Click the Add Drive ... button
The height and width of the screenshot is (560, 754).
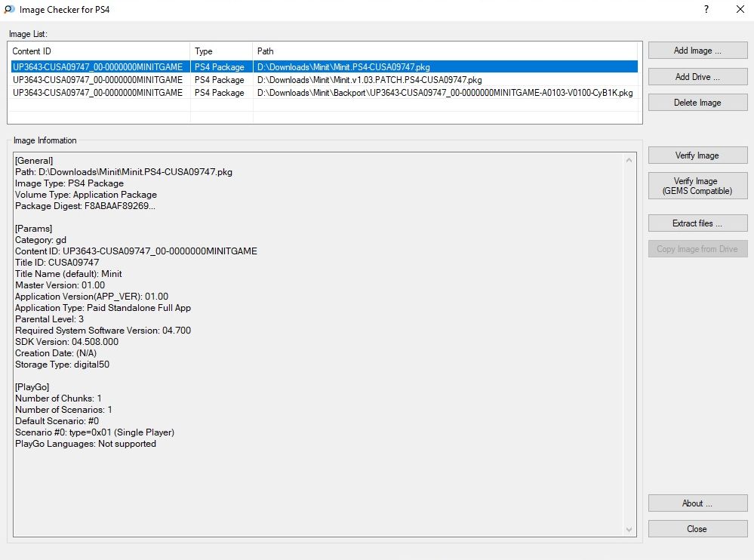(697, 76)
